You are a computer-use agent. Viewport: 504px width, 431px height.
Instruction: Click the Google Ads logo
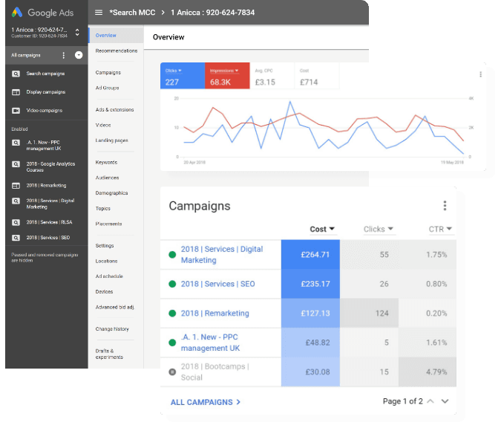pos(17,12)
